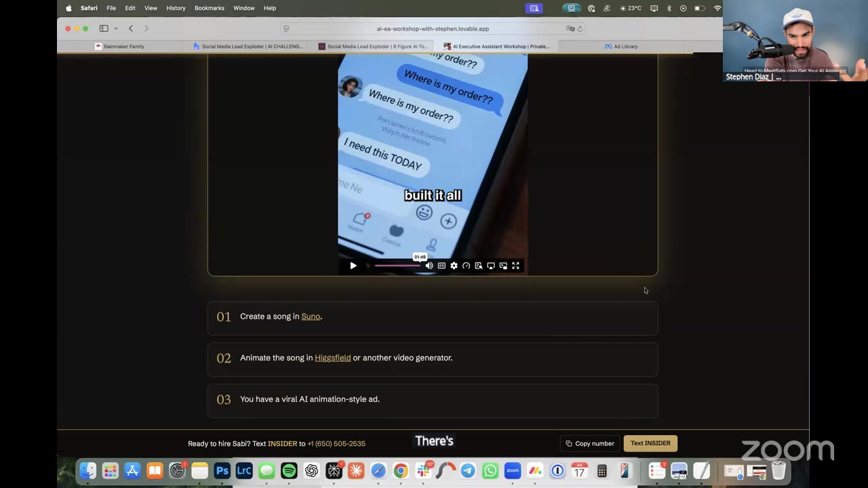This screenshot has width=868, height=488.
Task: Switch to Social Media Lead Exploder AI CHALLENGE tab
Action: click(247, 47)
